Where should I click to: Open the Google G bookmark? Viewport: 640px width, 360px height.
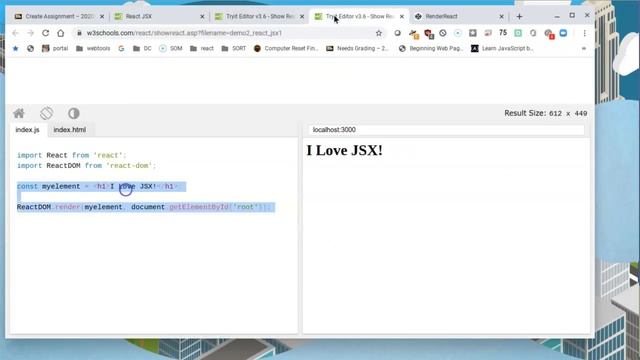point(121,48)
